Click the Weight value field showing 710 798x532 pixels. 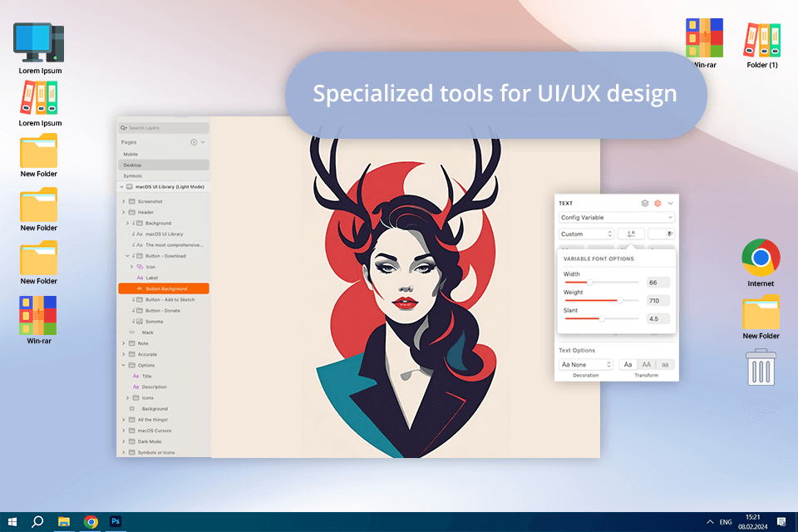pyautogui.click(x=658, y=300)
